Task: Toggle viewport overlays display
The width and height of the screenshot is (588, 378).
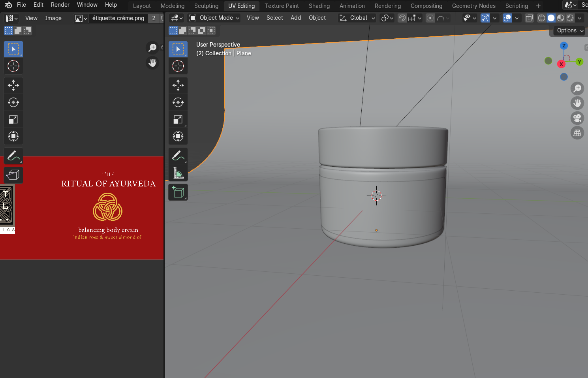Action: point(507,18)
